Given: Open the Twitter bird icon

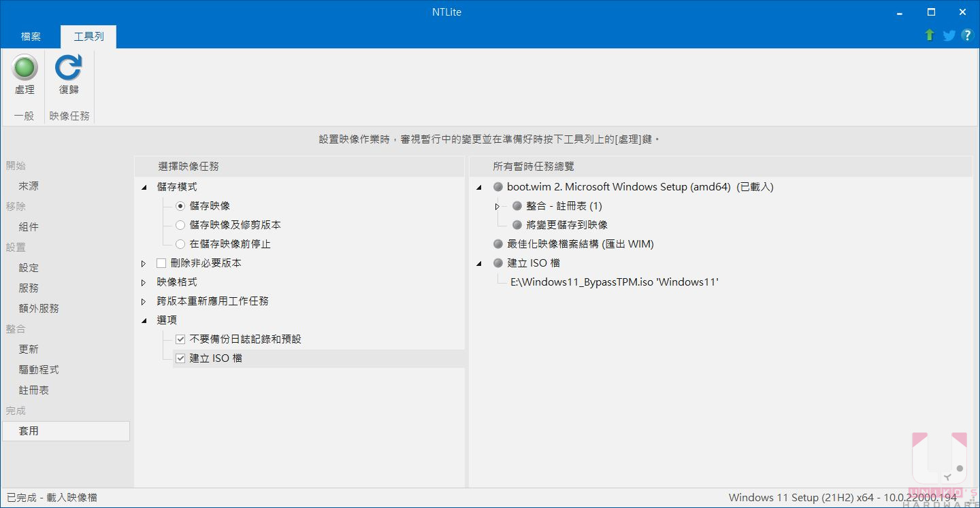Looking at the screenshot, I should (x=949, y=35).
